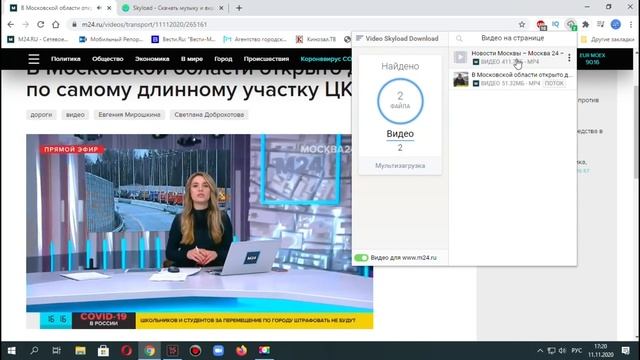Open the Общество section

108,59
